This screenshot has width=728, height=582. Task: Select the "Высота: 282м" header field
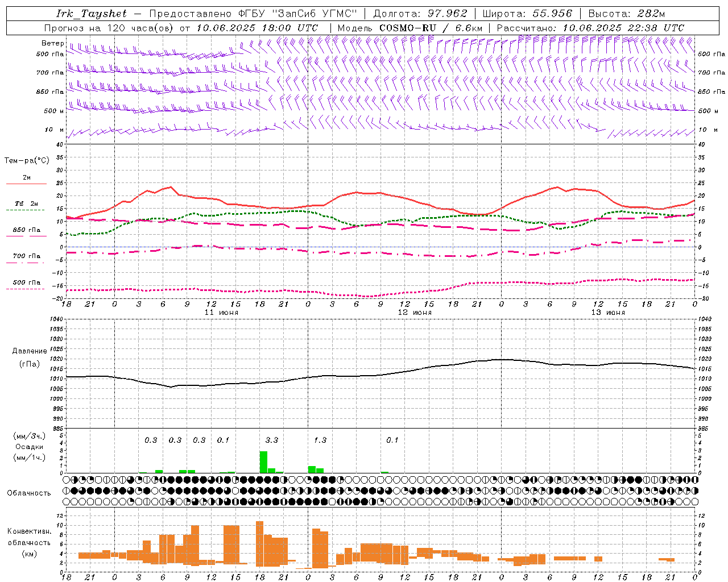pos(626,14)
